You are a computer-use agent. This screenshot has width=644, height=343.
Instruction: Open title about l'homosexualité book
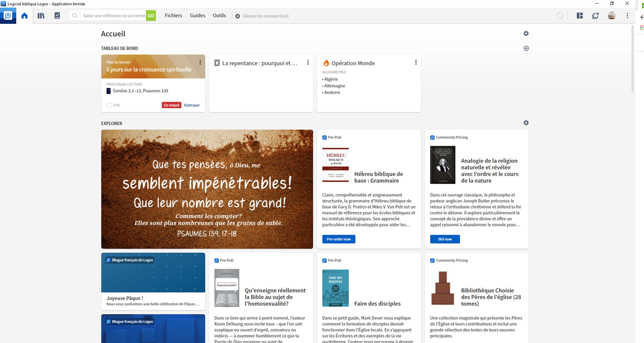[275, 297]
